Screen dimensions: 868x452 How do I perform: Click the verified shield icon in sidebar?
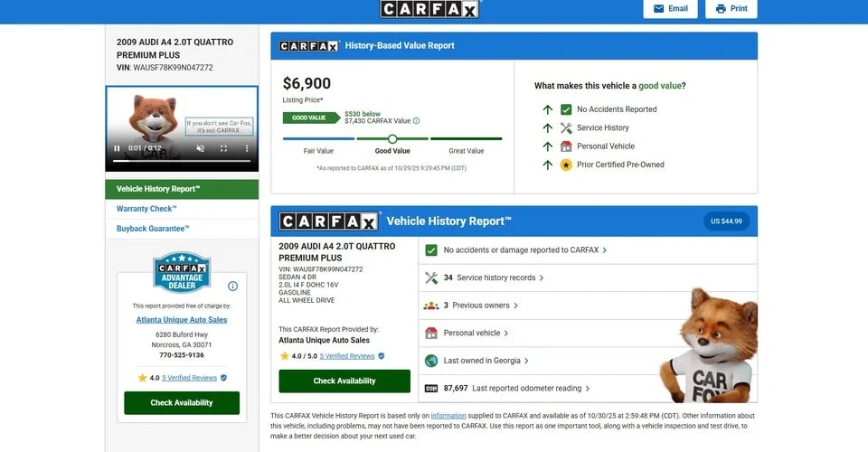pos(223,378)
